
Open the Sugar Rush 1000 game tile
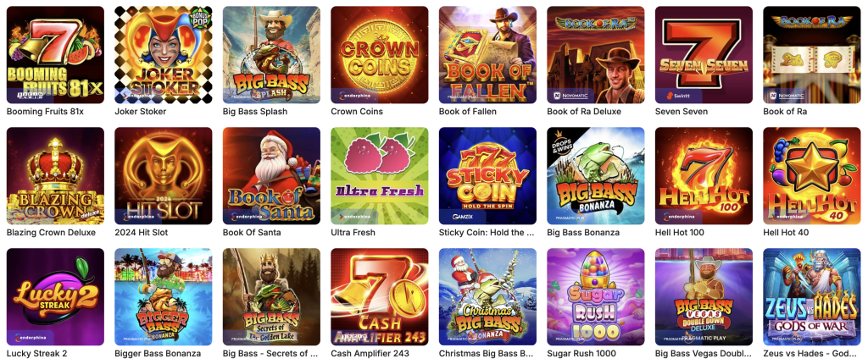(596, 297)
